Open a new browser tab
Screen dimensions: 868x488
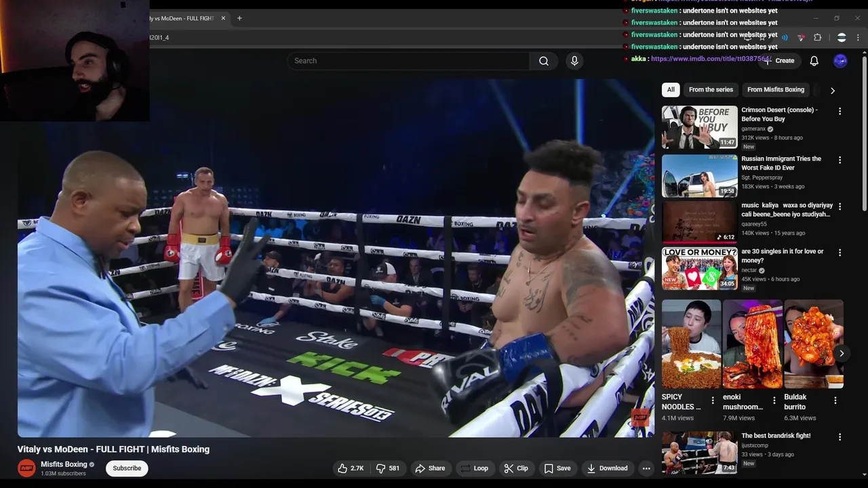[x=239, y=18]
